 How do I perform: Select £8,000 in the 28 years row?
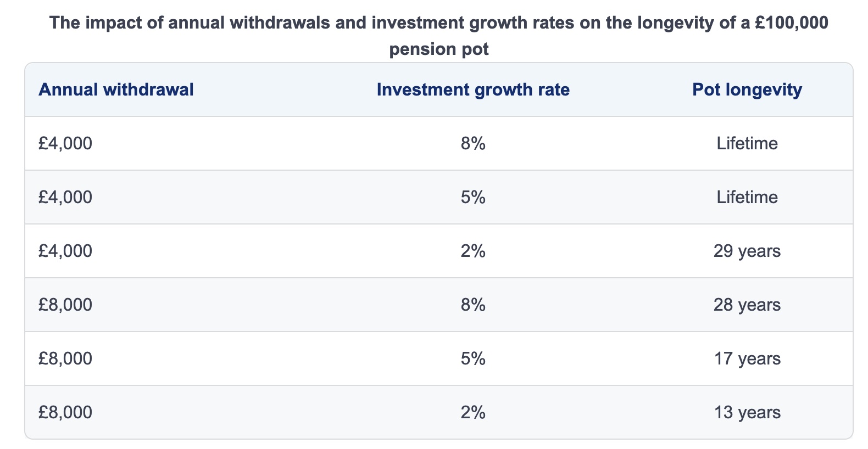(65, 305)
